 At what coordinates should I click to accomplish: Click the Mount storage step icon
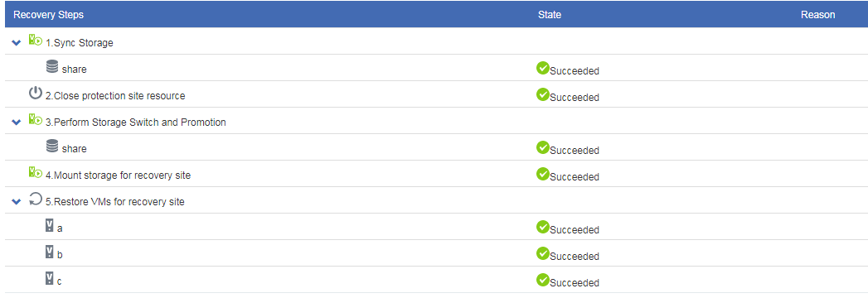click(36, 173)
